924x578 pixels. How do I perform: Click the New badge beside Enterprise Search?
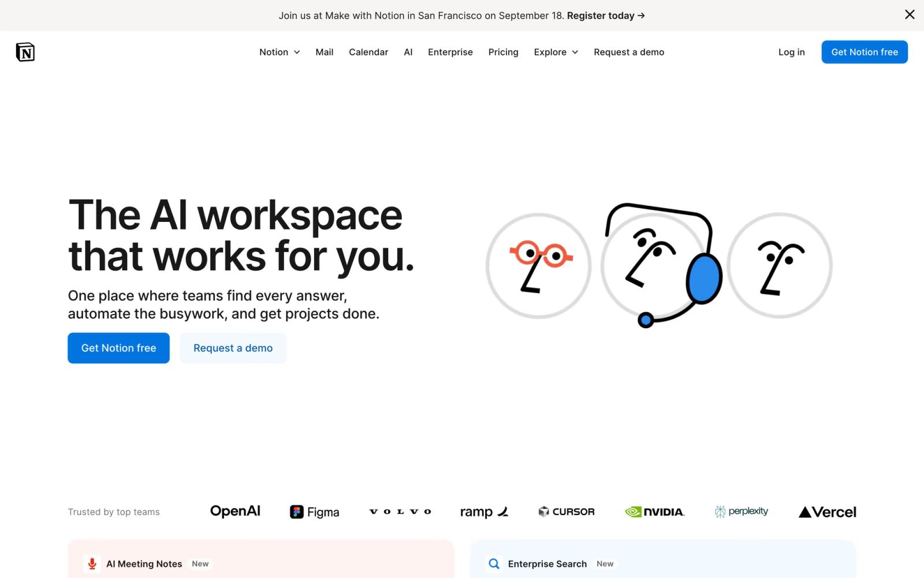(605, 564)
